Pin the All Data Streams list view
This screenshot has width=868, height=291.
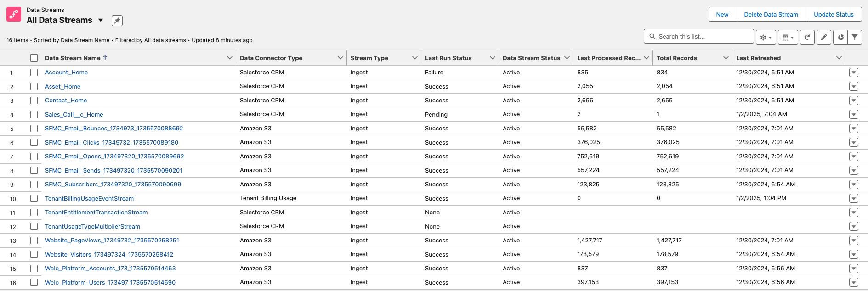coord(117,21)
